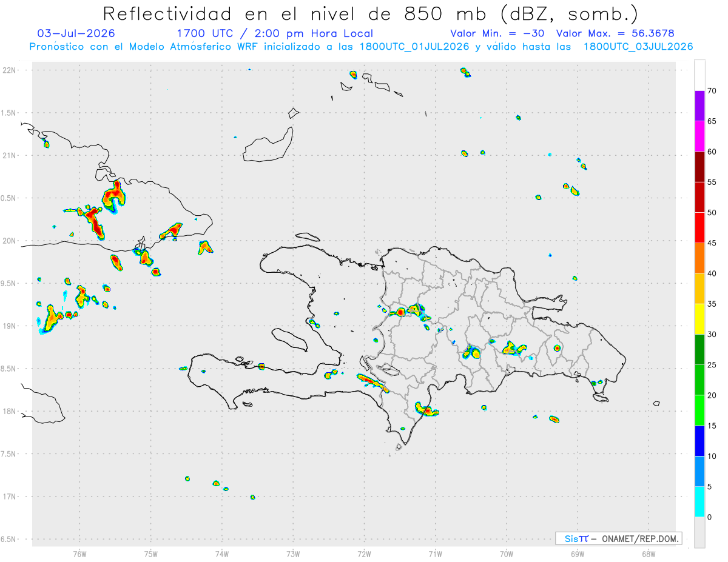Viewport: 728px width, 562px height.
Task: Click the '15' value on the color scale
Action: (712, 426)
